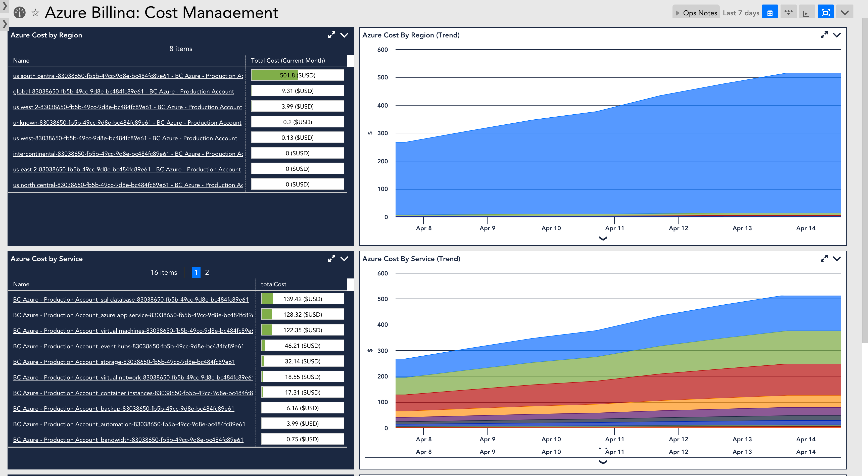Open Azure Cost by Service widget menu chevron
This screenshot has height=476, width=868.
tap(344, 258)
